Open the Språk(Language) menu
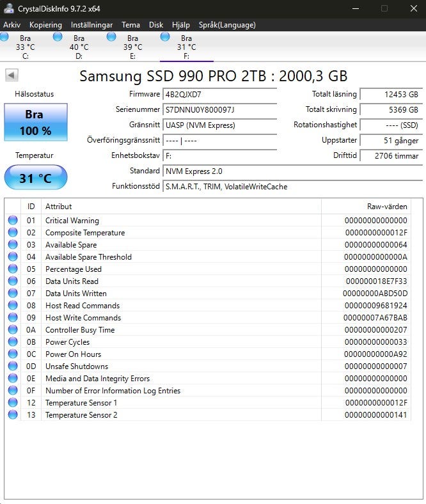This screenshot has height=504, width=426. [227, 25]
